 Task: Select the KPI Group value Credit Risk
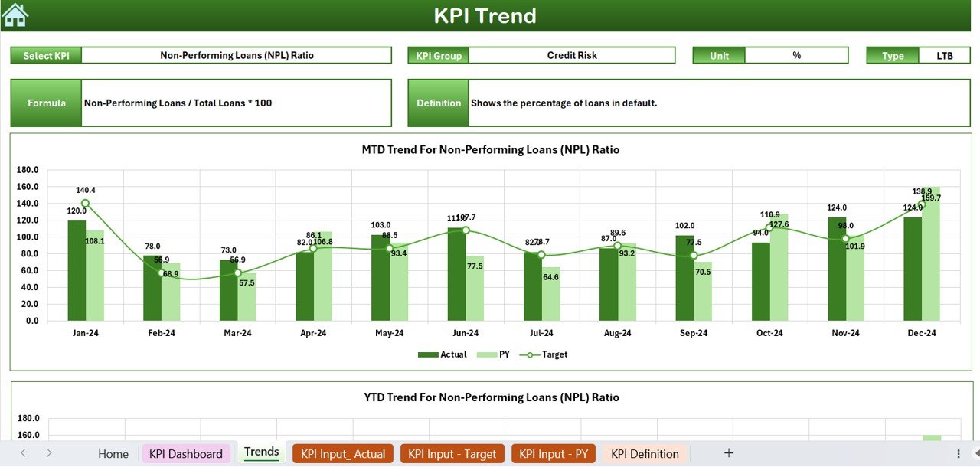pos(572,55)
